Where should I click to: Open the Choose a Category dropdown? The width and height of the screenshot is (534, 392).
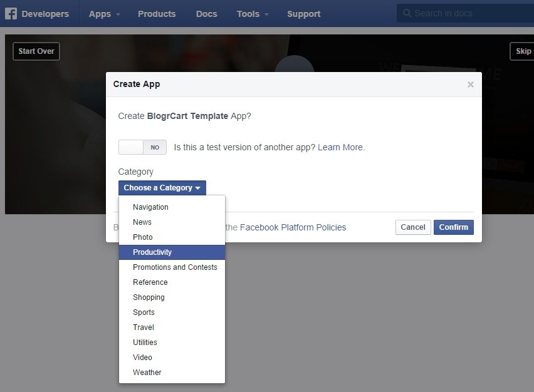pyautogui.click(x=162, y=188)
